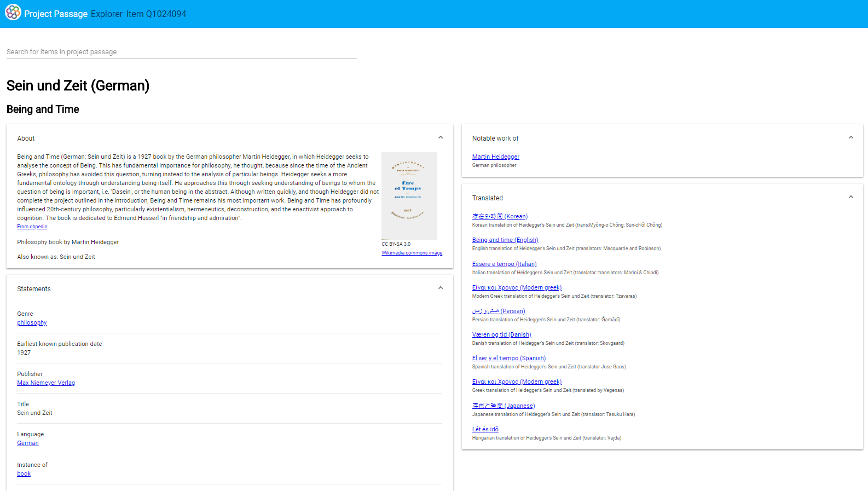Collapse the About panel chevron
The width and height of the screenshot is (868, 491).
coord(441,138)
